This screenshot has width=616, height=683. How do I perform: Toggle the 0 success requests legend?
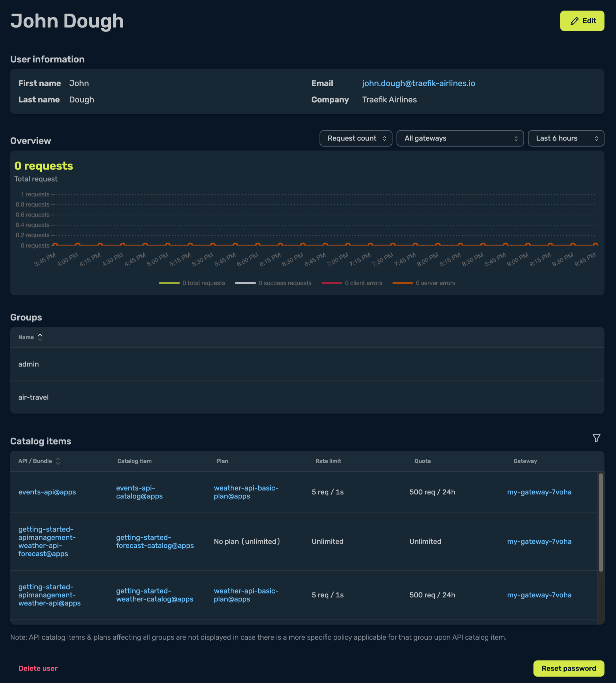[273, 283]
